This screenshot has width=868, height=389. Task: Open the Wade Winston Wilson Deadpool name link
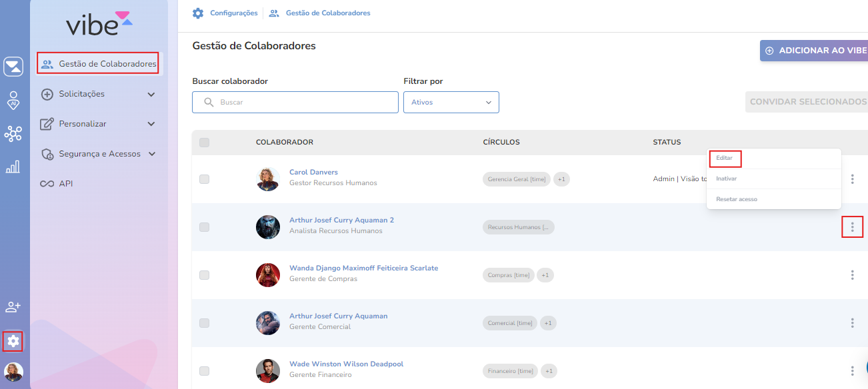click(346, 364)
